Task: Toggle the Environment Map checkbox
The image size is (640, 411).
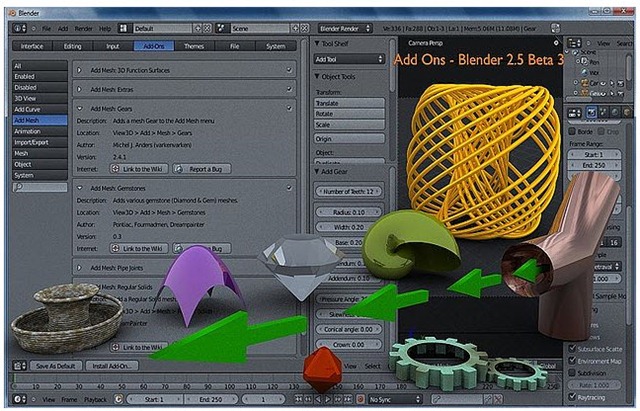Action: pos(572,361)
